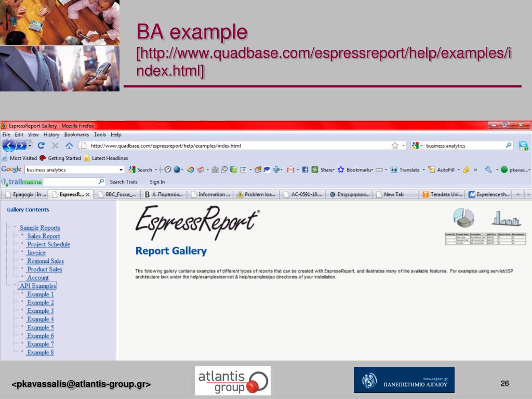Click the blue plus icon in the Google toolbar
The width and height of the screenshot is (532, 399).
click(276, 170)
